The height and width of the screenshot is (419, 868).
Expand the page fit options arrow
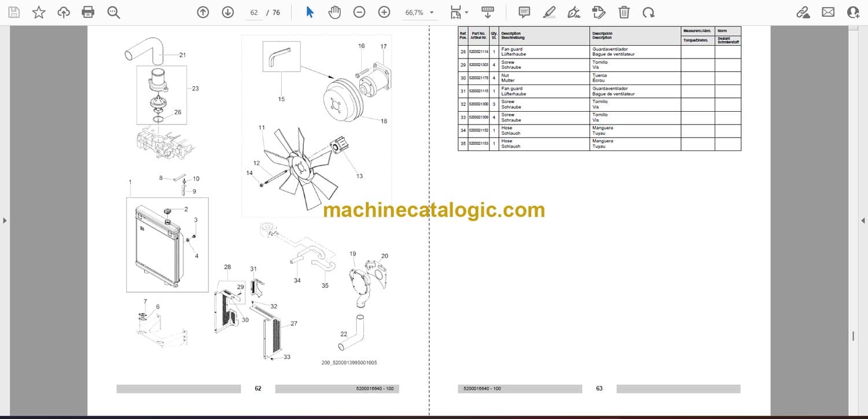click(466, 12)
